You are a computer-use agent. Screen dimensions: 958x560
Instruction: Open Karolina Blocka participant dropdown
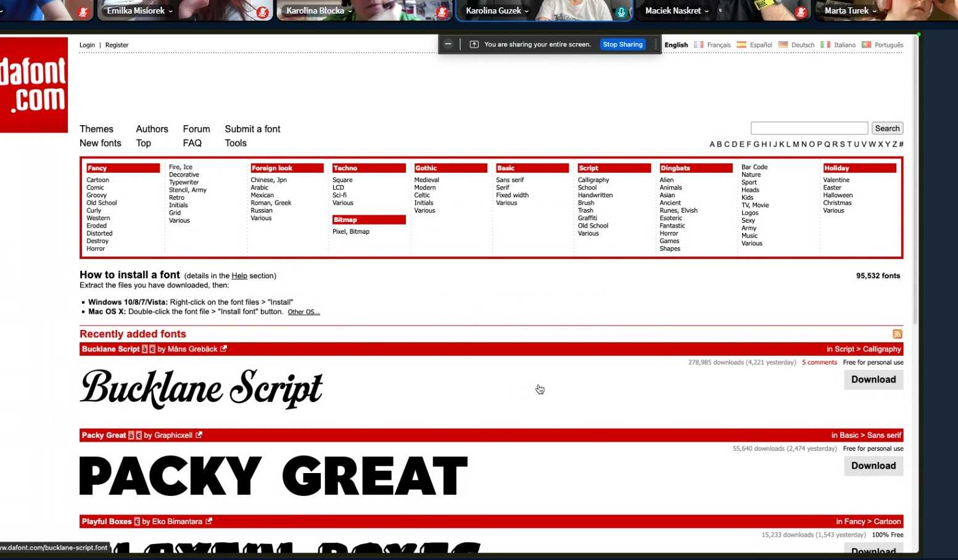[350, 11]
